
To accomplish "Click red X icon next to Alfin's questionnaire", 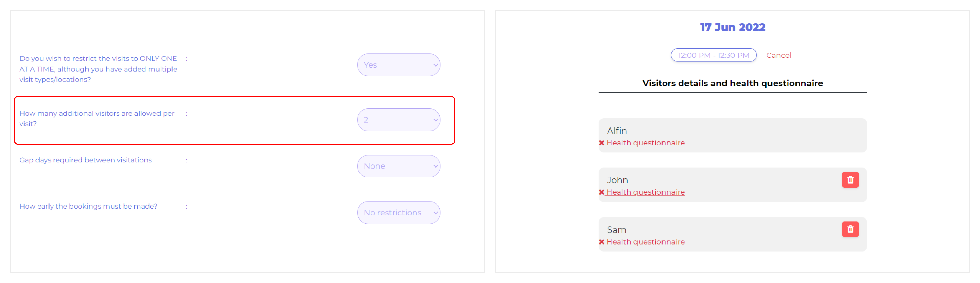I will (602, 143).
